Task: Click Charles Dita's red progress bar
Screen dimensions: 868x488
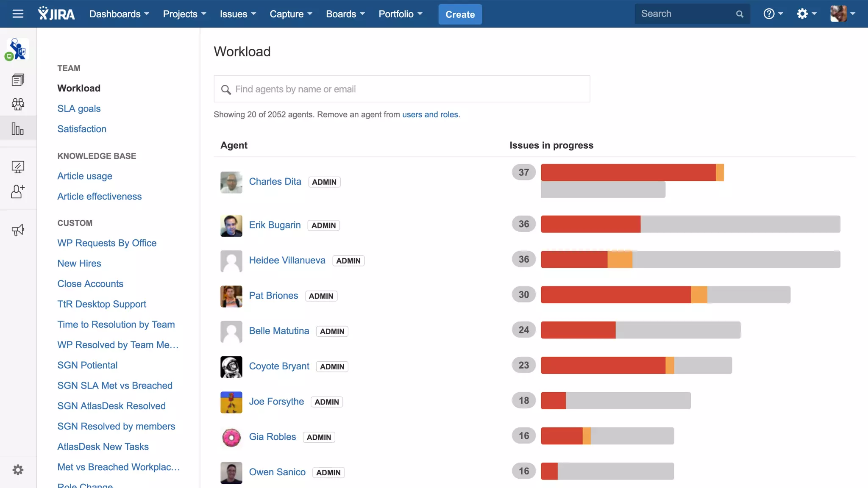Action: pos(628,172)
